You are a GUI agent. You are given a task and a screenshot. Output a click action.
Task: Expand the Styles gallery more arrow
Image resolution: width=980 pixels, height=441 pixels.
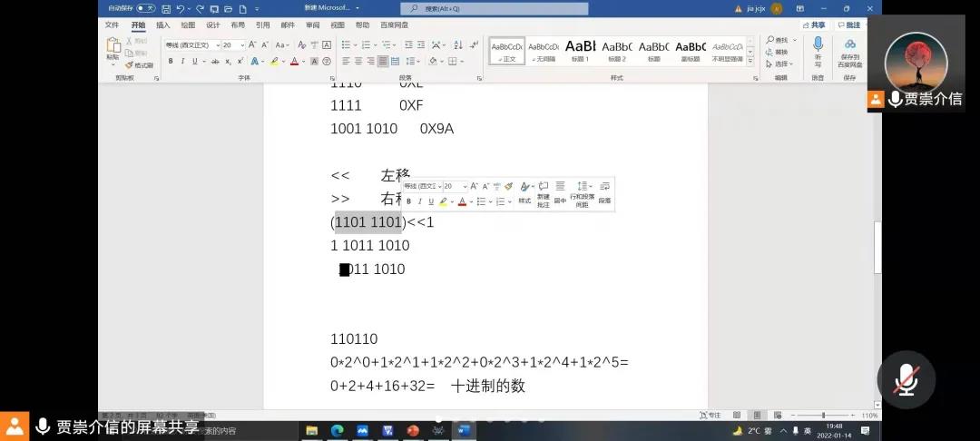750,62
